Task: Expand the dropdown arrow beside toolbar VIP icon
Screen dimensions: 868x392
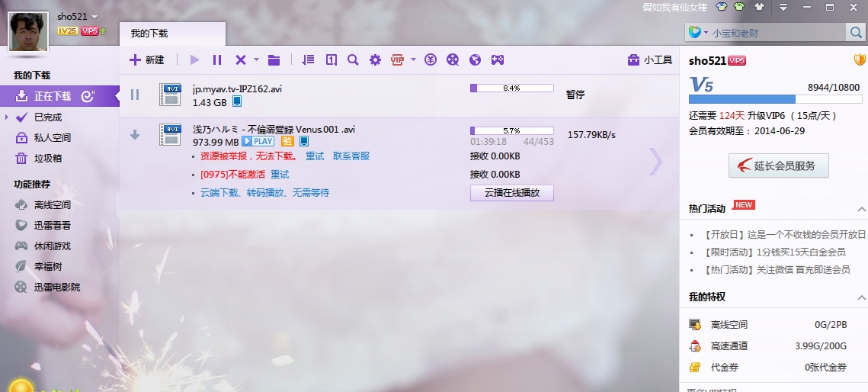Action: click(414, 59)
